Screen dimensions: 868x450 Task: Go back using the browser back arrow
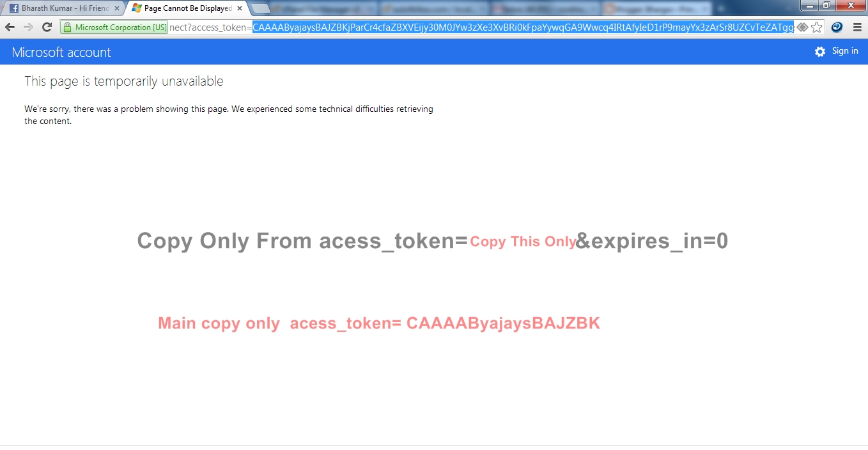(10, 27)
